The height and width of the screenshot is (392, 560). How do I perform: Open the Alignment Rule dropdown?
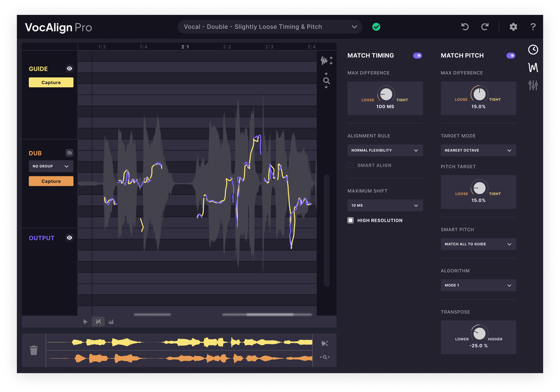coord(385,150)
